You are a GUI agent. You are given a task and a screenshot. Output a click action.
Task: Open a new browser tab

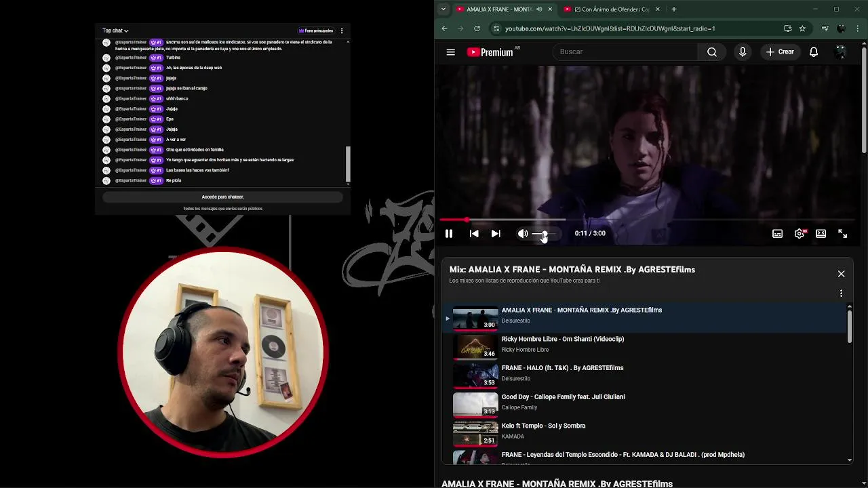[x=673, y=9]
